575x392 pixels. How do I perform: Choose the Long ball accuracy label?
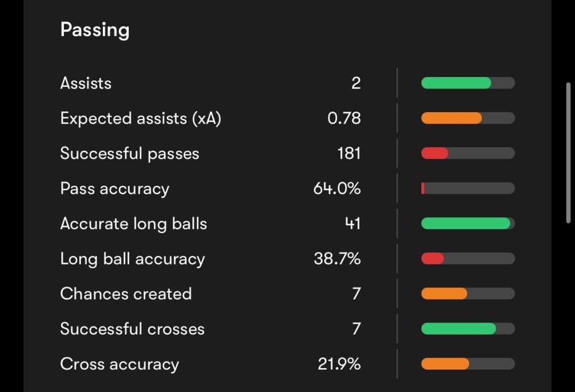coord(132,259)
